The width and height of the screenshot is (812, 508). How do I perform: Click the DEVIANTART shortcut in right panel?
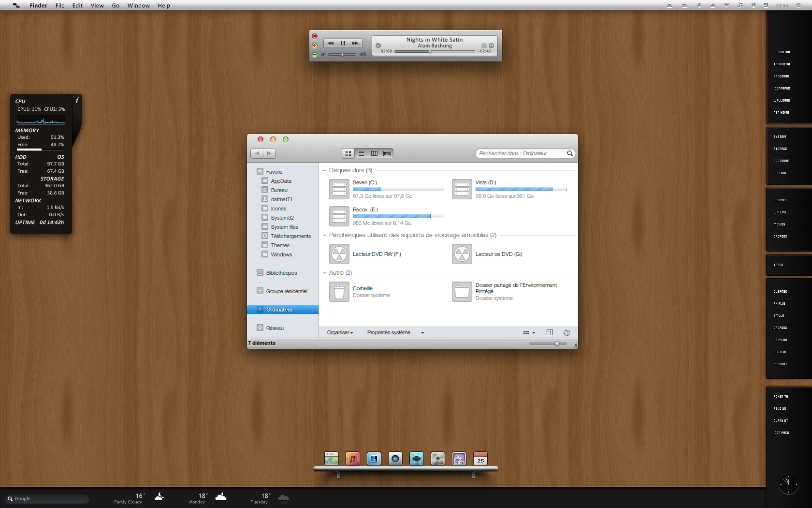tap(783, 52)
